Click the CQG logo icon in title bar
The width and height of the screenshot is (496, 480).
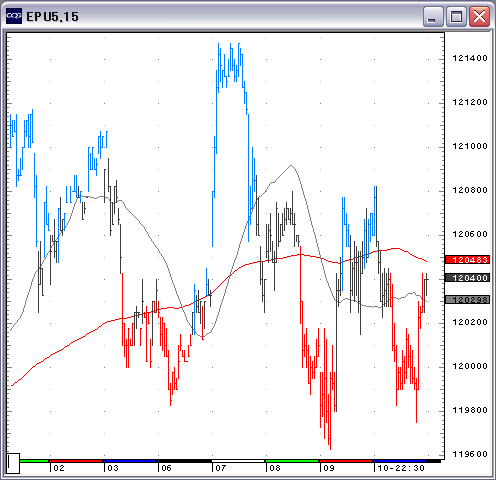click(14, 16)
